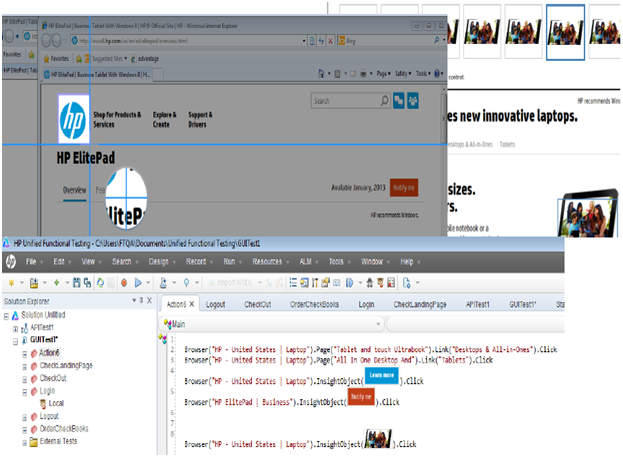623x462 pixels.
Task: Open the ALM menu
Action: pyautogui.click(x=306, y=261)
